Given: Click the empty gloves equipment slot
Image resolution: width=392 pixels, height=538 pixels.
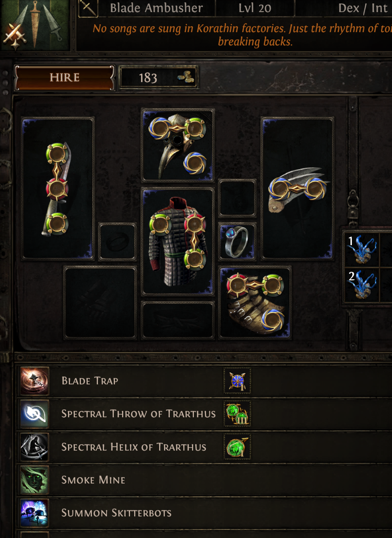Looking at the screenshot, I should point(100,303).
